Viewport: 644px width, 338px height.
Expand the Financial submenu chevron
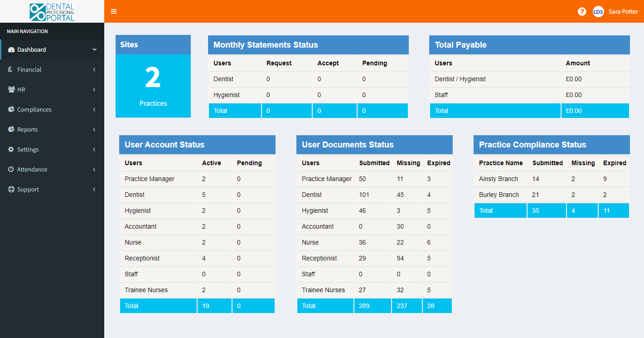pyautogui.click(x=94, y=69)
